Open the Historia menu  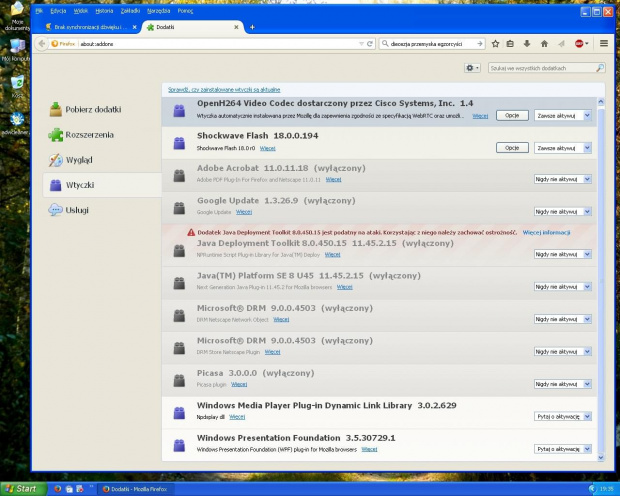pyautogui.click(x=104, y=11)
